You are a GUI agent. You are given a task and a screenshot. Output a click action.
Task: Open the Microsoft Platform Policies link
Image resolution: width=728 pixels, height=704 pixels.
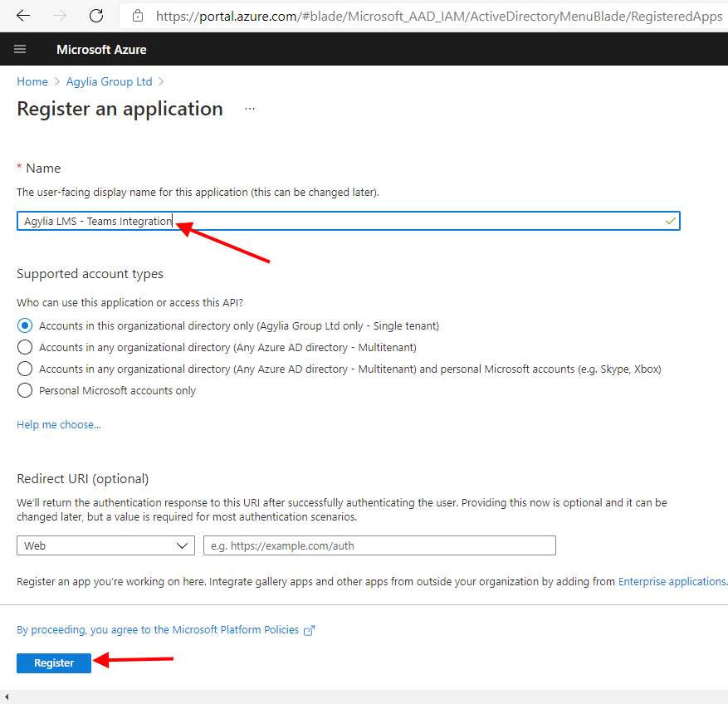pos(158,630)
